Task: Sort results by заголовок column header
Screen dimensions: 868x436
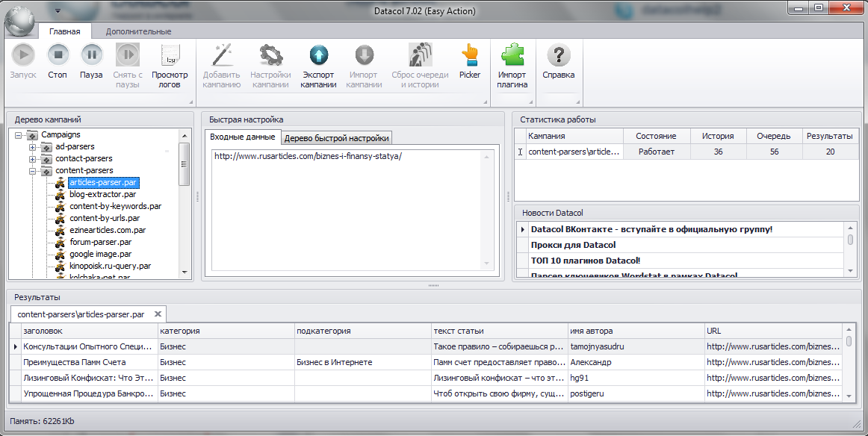Action: click(x=89, y=331)
